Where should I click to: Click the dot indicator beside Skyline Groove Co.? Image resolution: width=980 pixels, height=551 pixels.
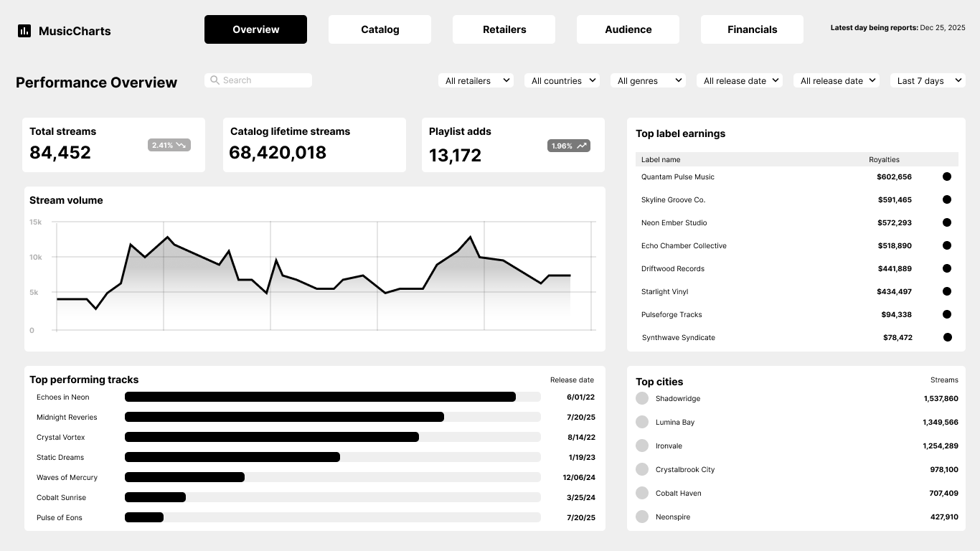tap(947, 199)
